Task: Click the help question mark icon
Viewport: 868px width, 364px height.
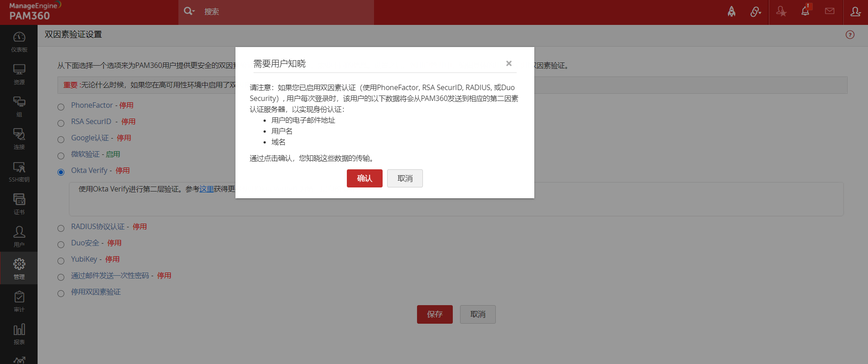Action: click(850, 35)
